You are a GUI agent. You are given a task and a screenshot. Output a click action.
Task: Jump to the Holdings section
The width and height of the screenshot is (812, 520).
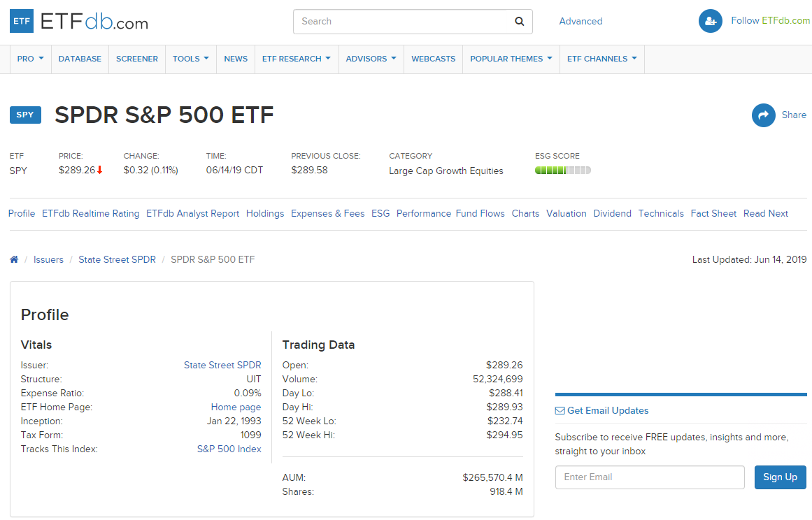tap(265, 214)
